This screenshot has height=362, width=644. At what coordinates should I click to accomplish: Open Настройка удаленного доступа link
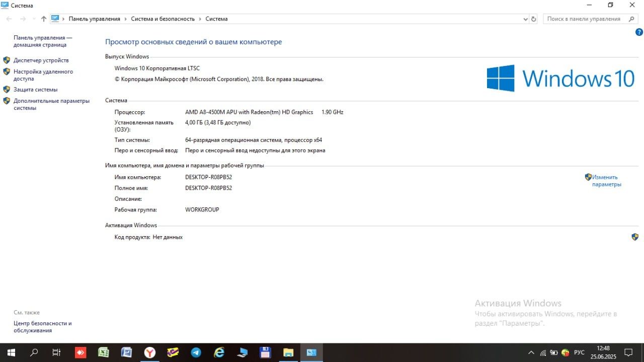(x=43, y=75)
